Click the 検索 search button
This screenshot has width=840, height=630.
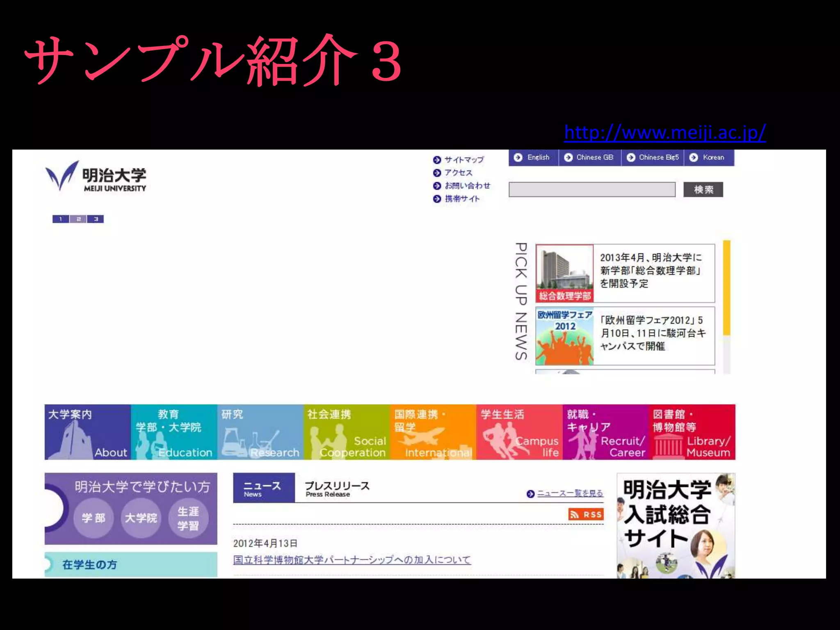coord(703,189)
